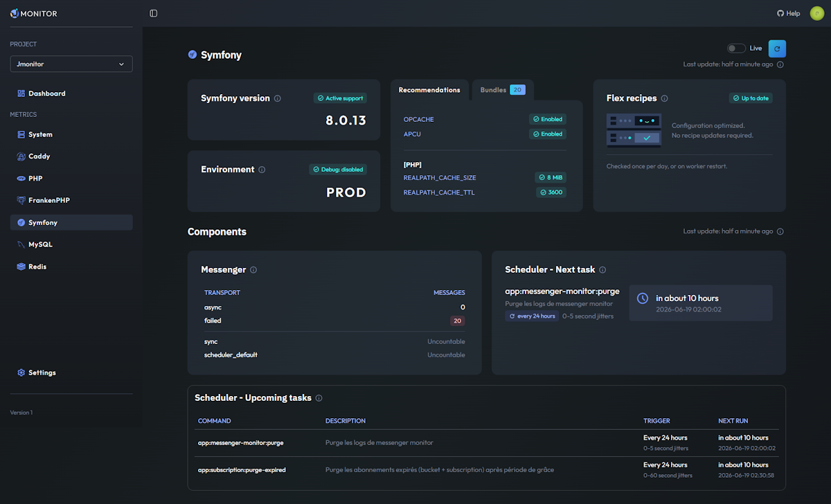Click the Monitor logo icon
Viewport: 831px width, 504px height.
point(15,13)
